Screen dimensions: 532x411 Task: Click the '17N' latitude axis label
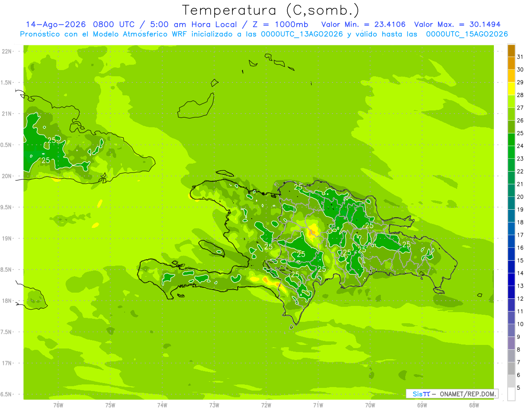(x=7, y=363)
